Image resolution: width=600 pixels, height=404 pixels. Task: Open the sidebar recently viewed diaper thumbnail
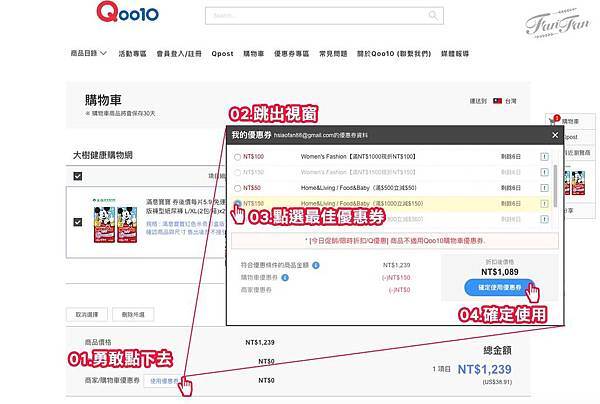(x=574, y=183)
